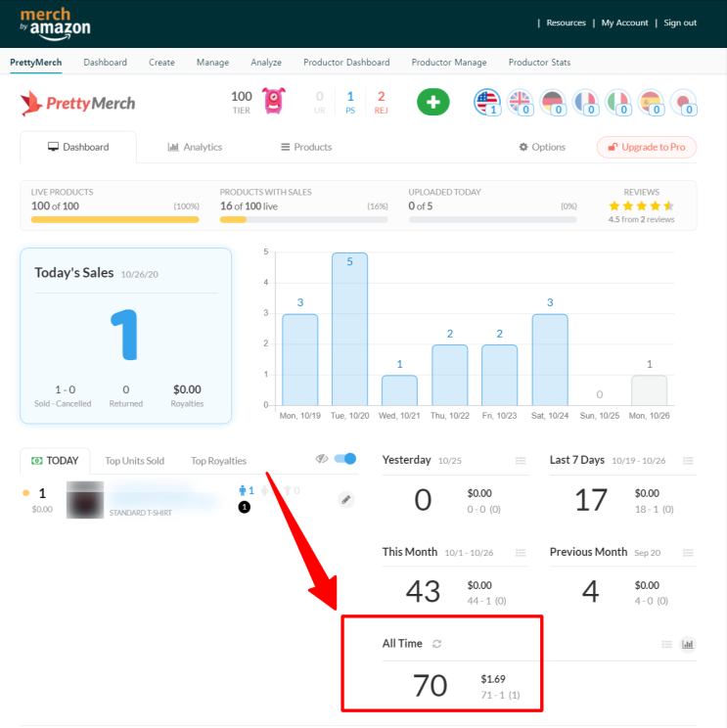
Task: Click the 100 TIER indicator
Action: click(242, 102)
